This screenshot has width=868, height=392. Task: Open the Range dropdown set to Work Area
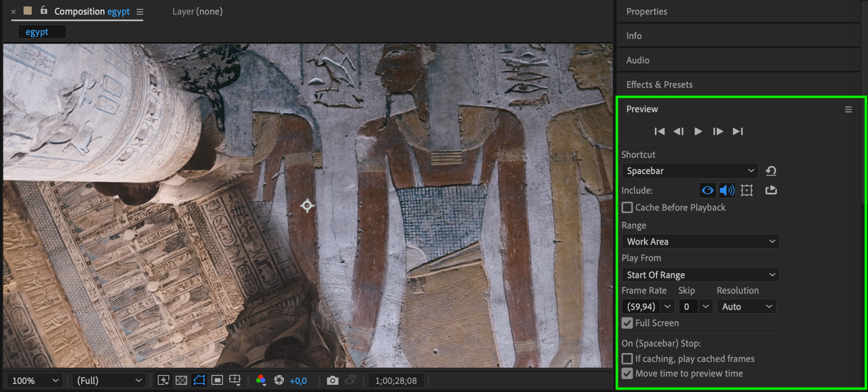point(700,242)
